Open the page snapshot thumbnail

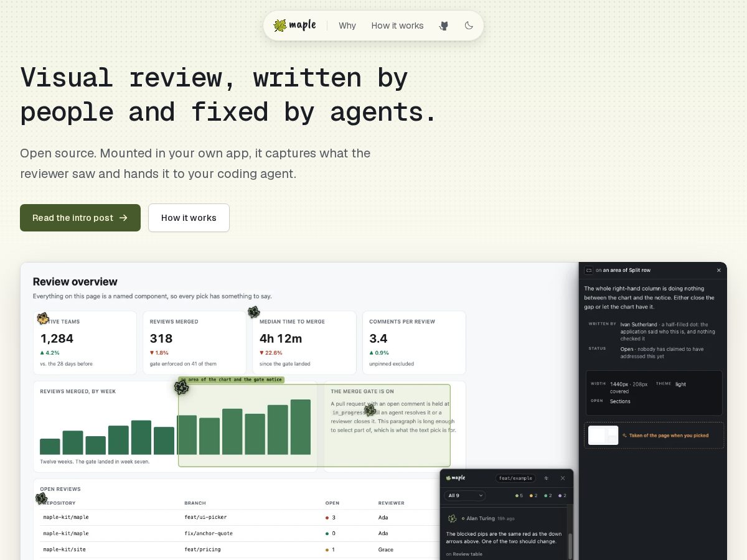tap(603, 436)
